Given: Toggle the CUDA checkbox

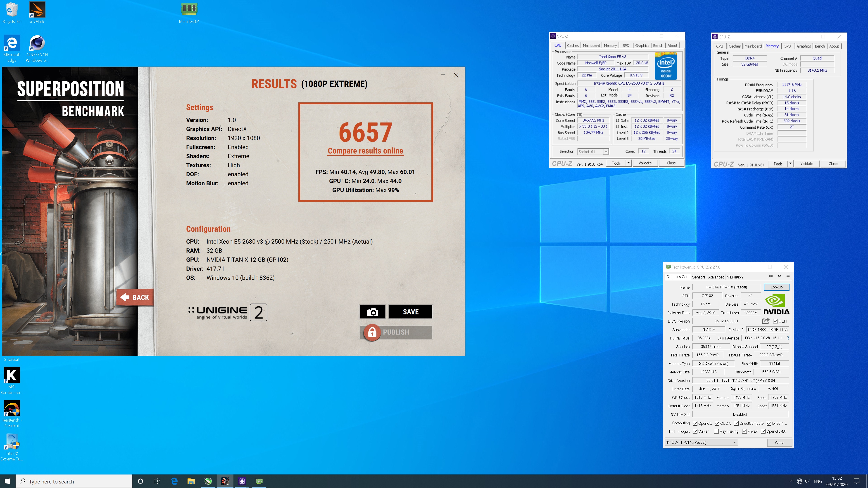Looking at the screenshot, I should 717,423.
